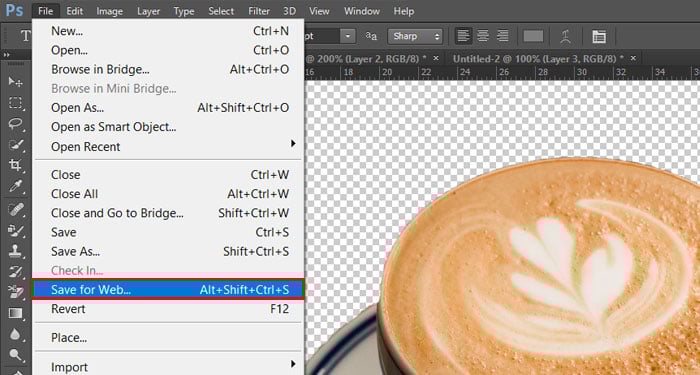Viewport: 700px width, 375px height.
Task: Expand the tools panel double-arrow
Action: pos(6,54)
